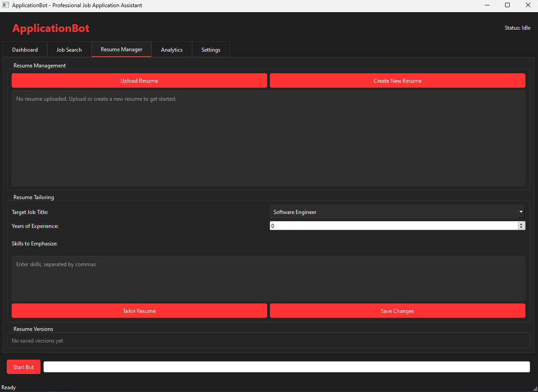The width and height of the screenshot is (538, 392).
Task: Click the resume preview text area
Action: (x=268, y=138)
